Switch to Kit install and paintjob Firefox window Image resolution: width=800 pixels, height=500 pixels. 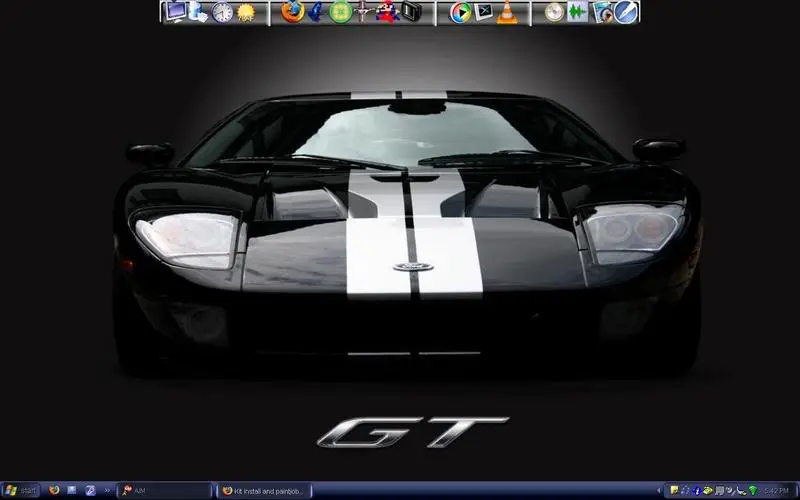tap(264, 491)
